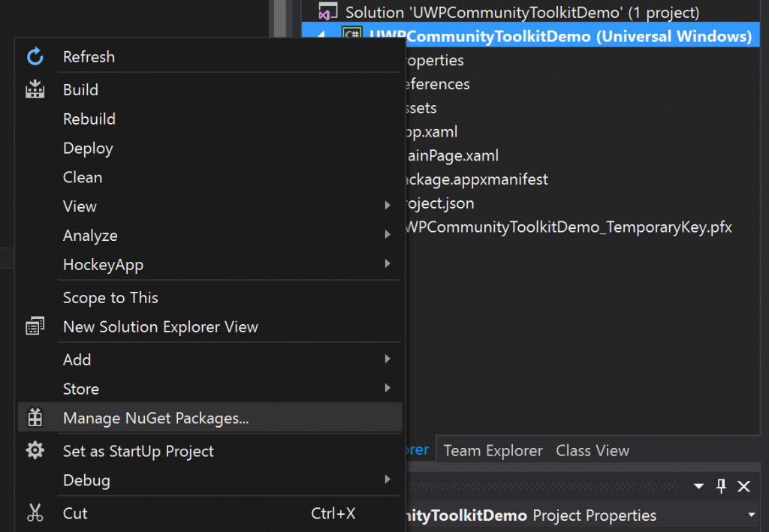769x532 pixels.
Task: Click the Build icon in the context menu
Action: point(35,89)
